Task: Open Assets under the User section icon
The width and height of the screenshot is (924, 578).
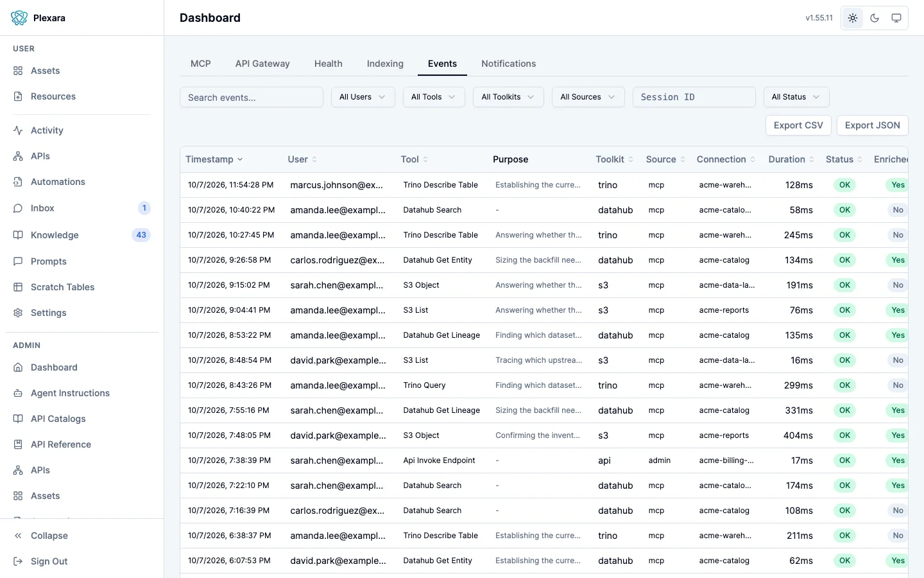Action: 18,71
